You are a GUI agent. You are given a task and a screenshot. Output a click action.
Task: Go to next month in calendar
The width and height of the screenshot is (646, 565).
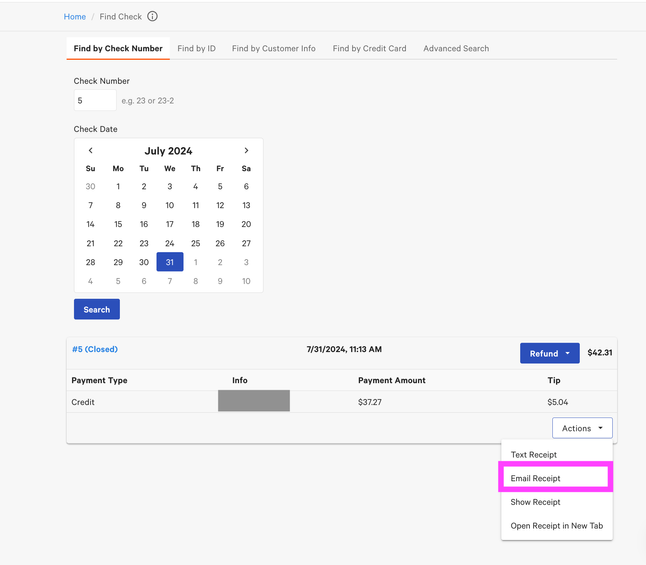[x=246, y=151]
